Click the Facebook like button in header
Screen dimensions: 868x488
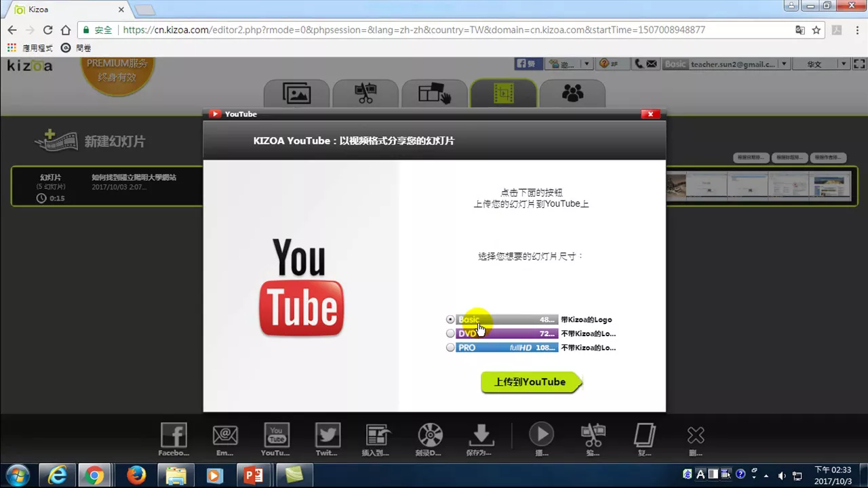tap(530, 64)
